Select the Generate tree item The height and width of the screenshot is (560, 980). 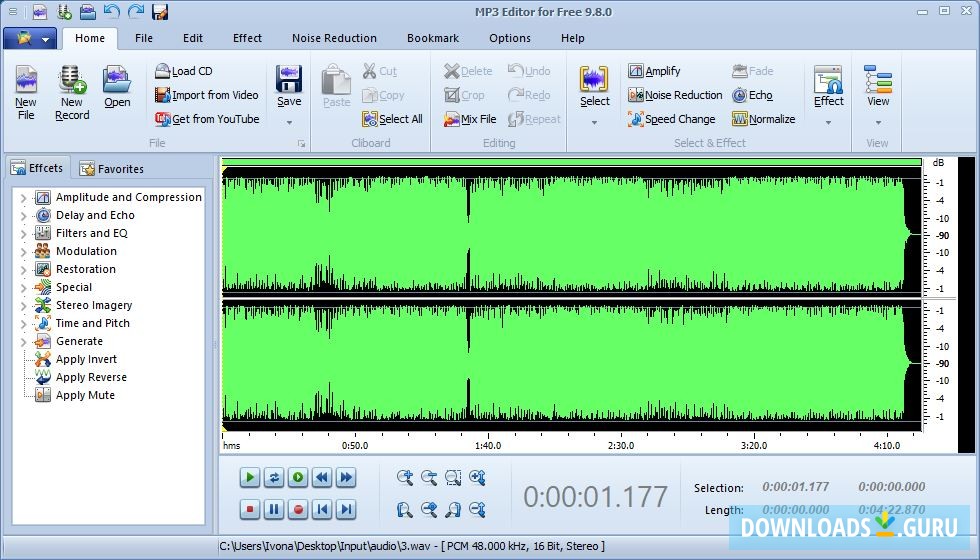pyautogui.click(x=79, y=341)
